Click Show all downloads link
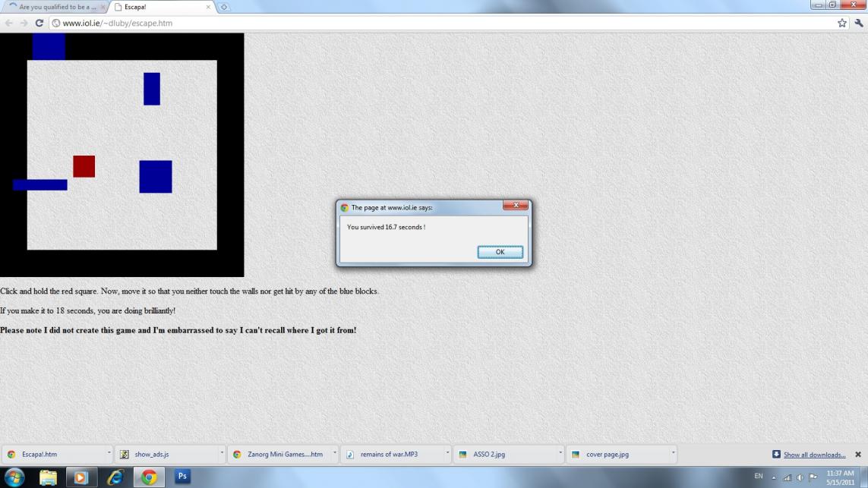The image size is (868, 488). (814, 455)
